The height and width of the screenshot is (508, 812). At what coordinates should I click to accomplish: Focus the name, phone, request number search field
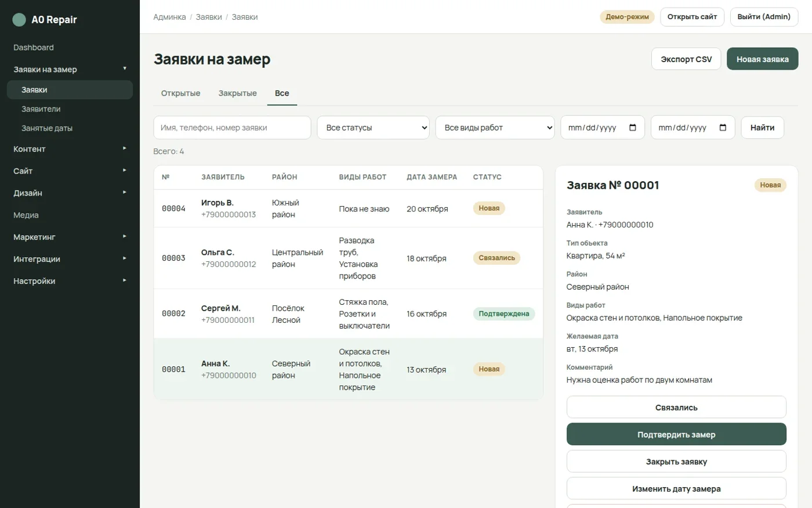(x=232, y=128)
